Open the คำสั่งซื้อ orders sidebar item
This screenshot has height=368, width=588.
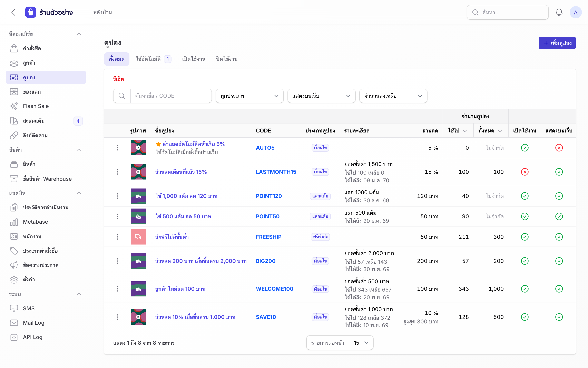pyautogui.click(x=46, y=48)
